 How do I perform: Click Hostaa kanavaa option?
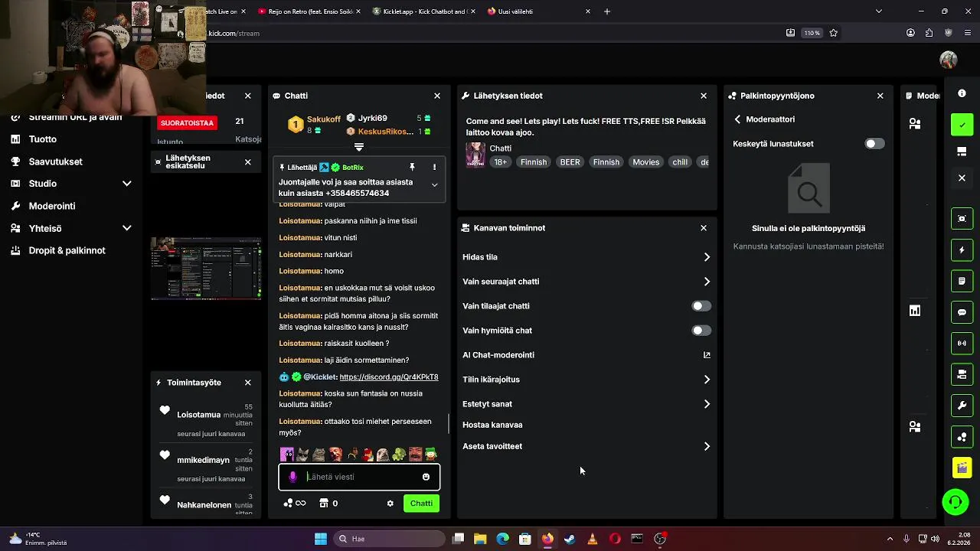pyautogui.click(x=492, y=425)
